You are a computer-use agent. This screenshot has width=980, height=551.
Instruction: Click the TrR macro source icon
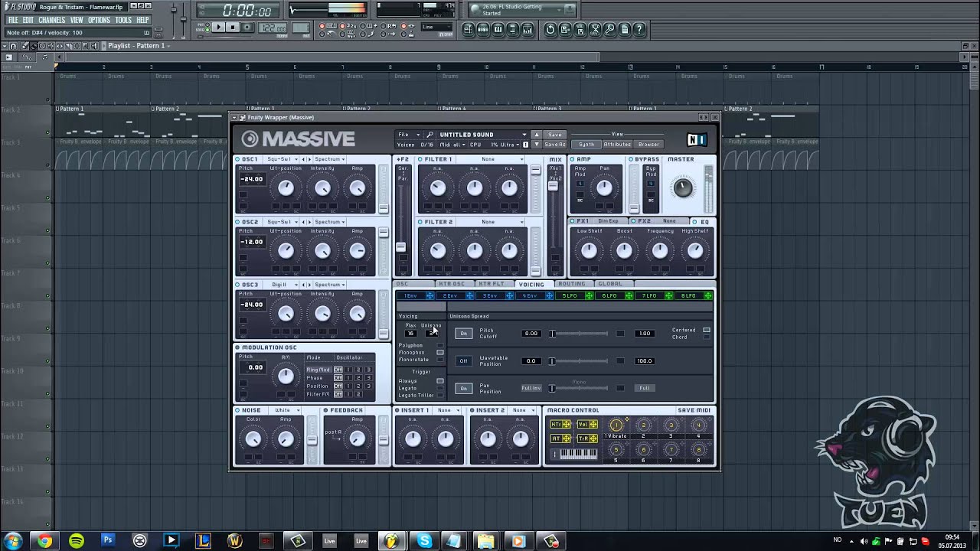point(587,439)
